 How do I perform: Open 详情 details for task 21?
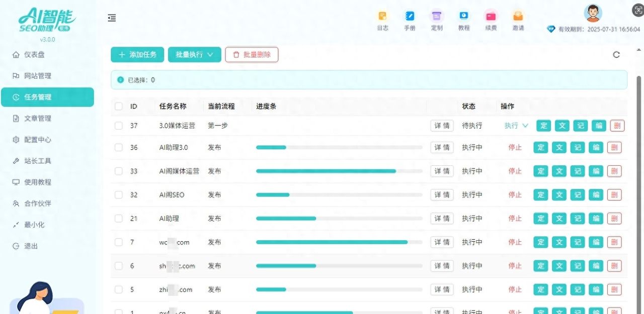pos(441,218)
